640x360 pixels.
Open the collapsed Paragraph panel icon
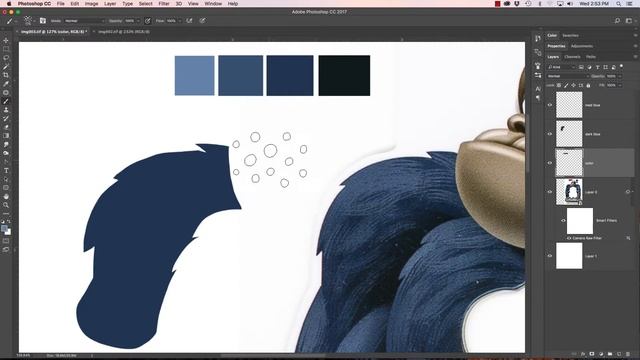(x=538, y=98)
